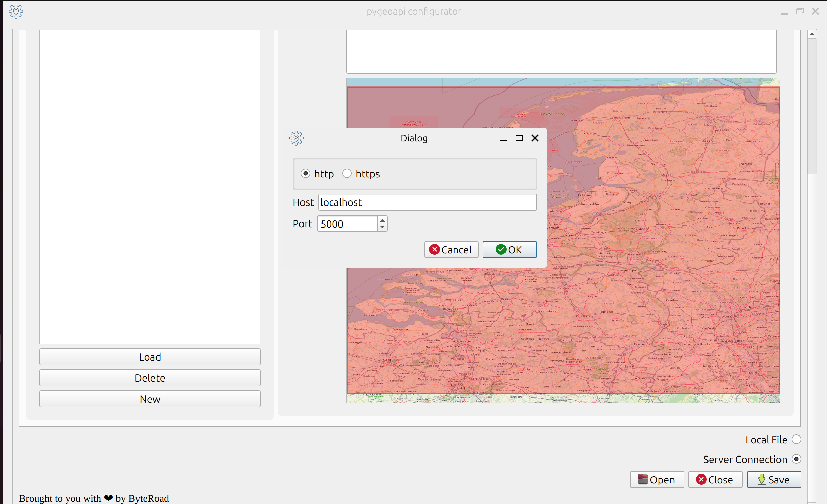Screen dimensions: 827x504
Task: Click in the Host text field
Action: 427,202
